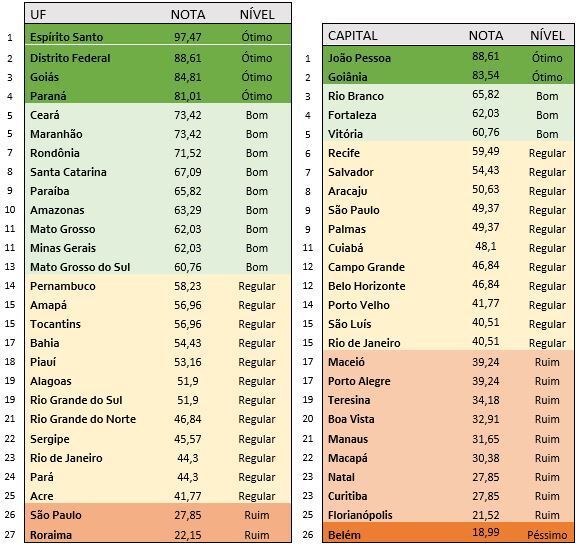Select the Porto Alegre cell
Screen dimensions: 586x548
pos(359,381)
